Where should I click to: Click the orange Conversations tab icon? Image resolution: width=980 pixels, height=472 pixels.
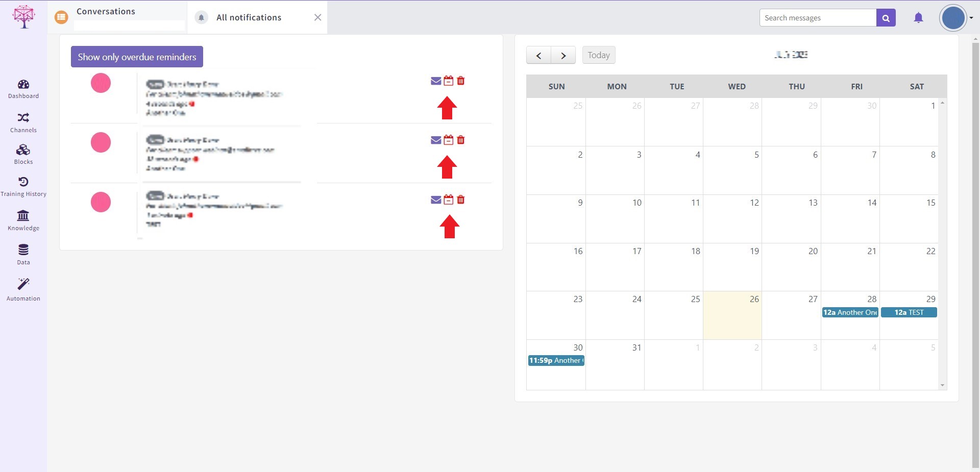(61, 17)
